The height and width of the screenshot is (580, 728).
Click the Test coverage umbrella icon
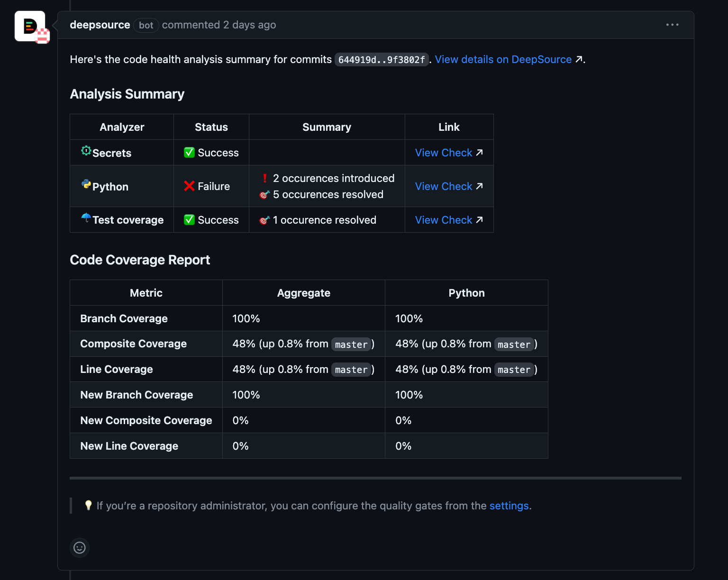(x=86, y=218)
